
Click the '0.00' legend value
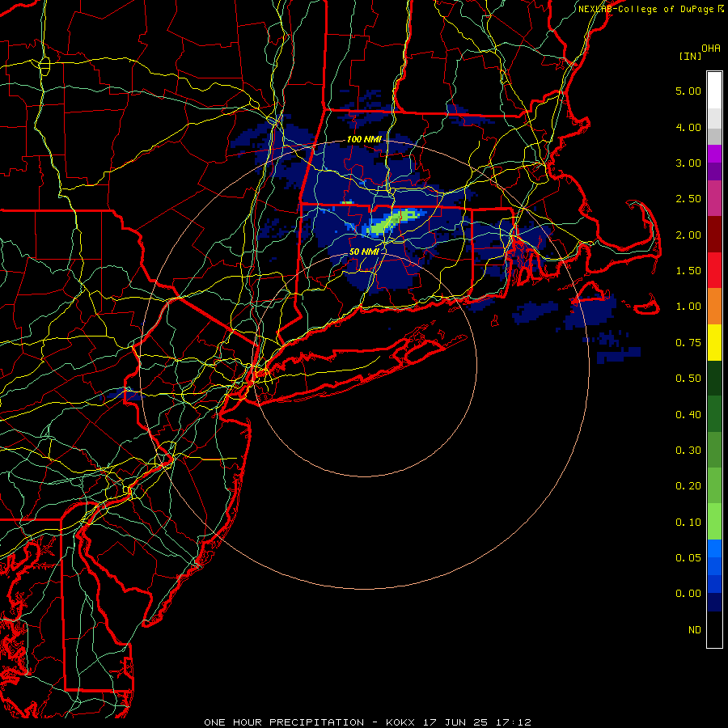click(x=688, y=594)
